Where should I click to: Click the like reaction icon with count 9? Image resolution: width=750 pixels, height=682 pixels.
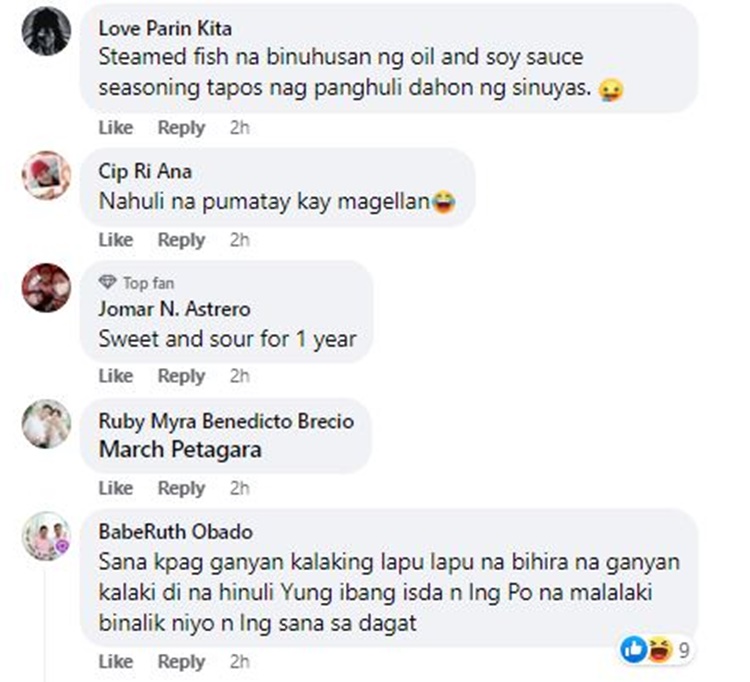tap(634, 651)
